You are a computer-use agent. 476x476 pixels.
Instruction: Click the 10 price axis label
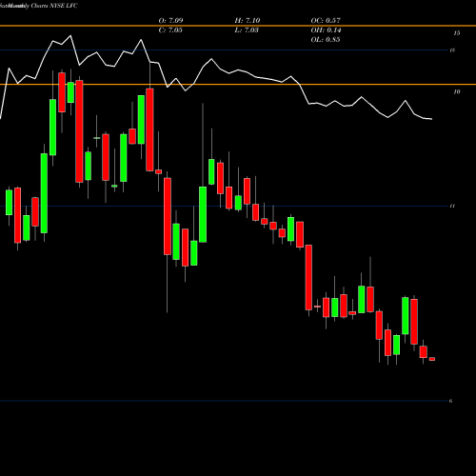point(457,92)
